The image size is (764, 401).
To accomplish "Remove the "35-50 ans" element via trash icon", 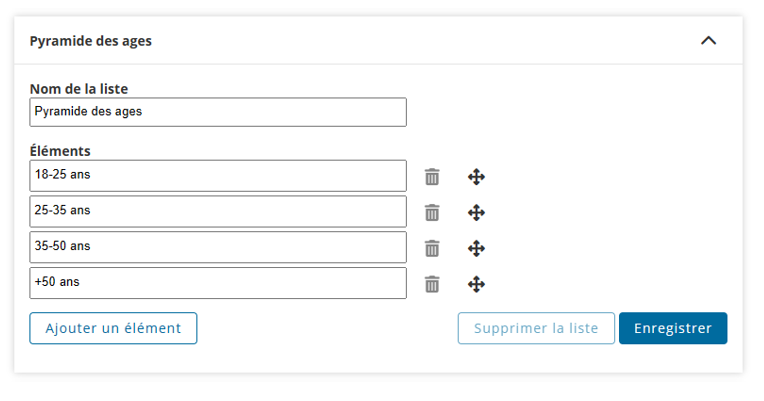I will 432,248.
